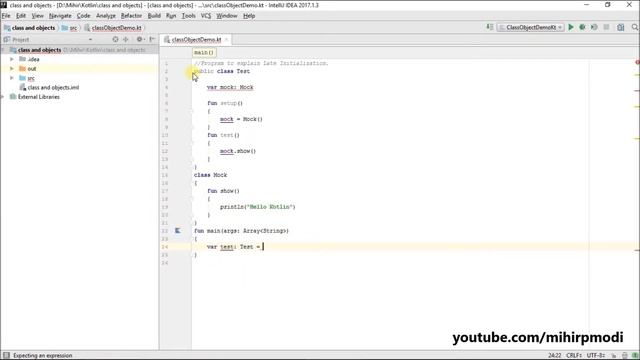
Task: Open the Window menu
Action: [x=227, y=16]
